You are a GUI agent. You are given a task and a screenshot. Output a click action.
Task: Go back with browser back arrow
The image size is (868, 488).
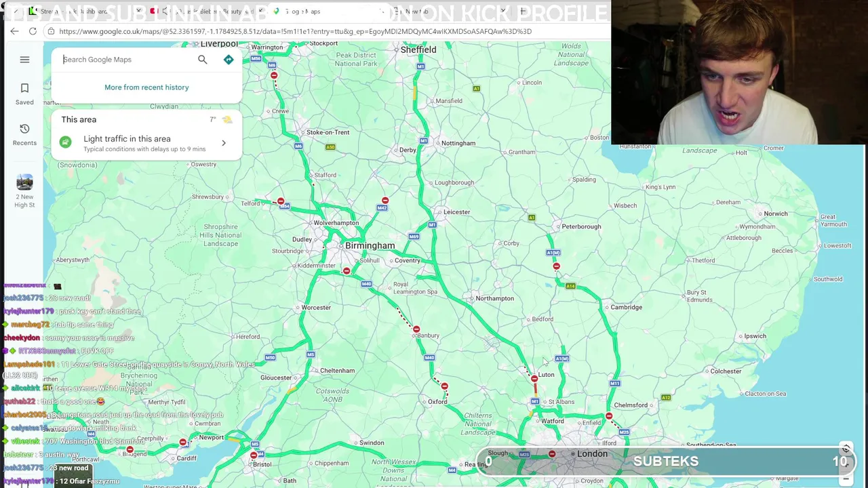[14, 31]
